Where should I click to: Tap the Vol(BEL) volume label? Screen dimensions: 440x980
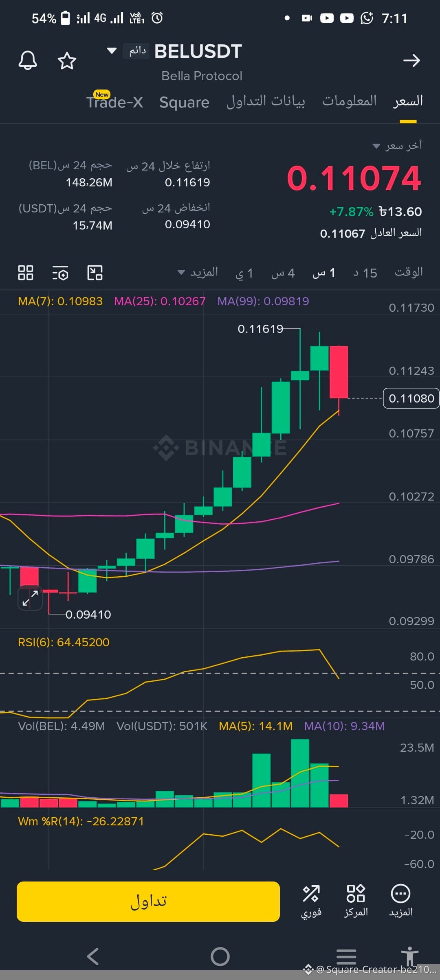(x=62, y=726)
